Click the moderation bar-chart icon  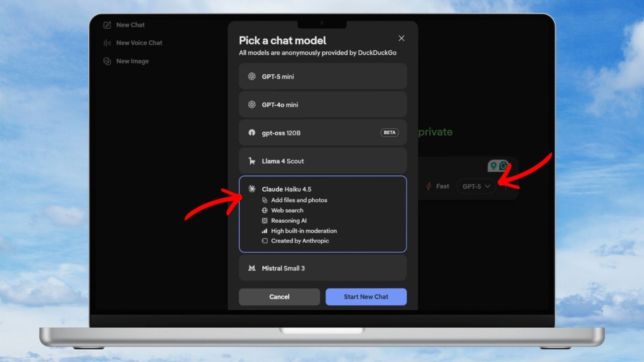(x=265, y=231)
